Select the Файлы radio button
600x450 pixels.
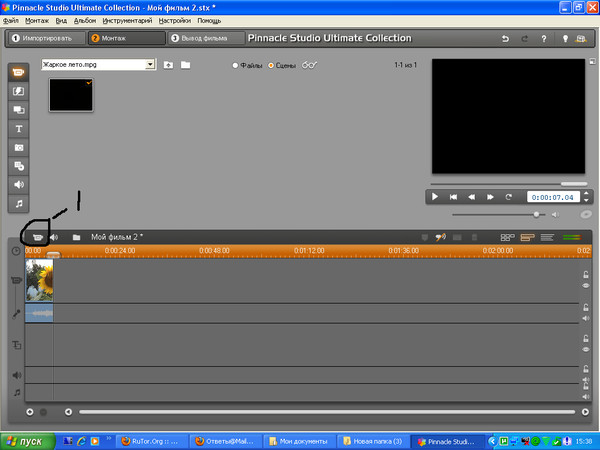click(x=235, y=65)
